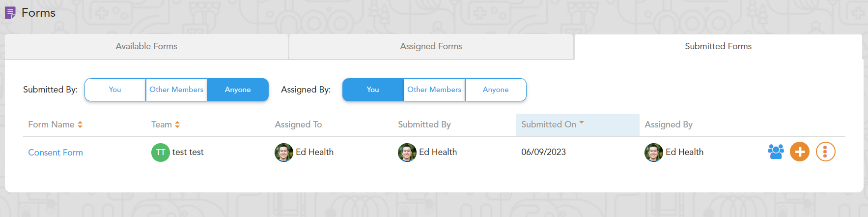Click Ed Health avatar under Submitted By

click(x=407, y=153)
